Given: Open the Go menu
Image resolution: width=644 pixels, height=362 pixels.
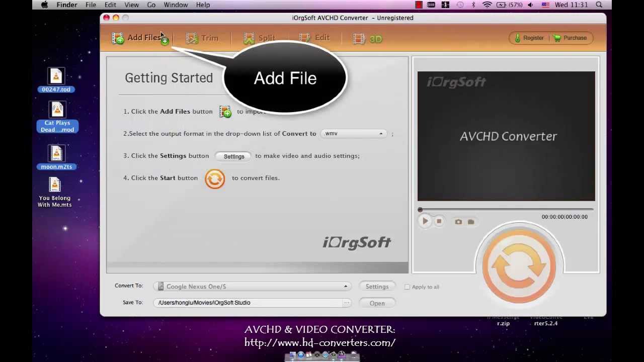Looking at the screenshot, I should point(151,5).
